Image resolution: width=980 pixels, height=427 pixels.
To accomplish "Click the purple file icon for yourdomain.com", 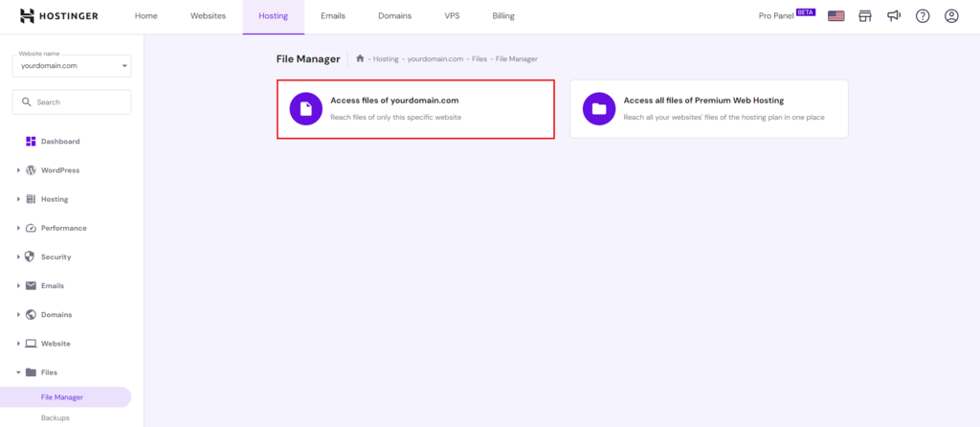I will click(x=305, y=109).
